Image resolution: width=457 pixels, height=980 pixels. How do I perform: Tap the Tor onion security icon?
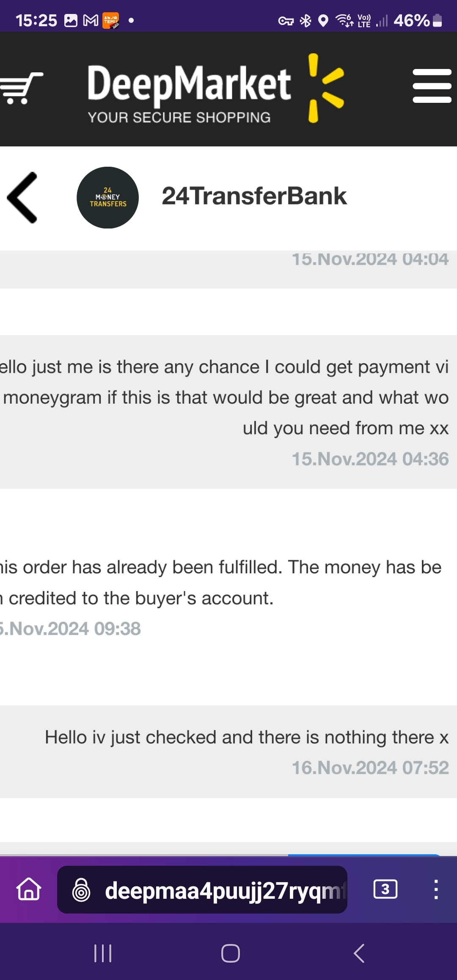81,889
